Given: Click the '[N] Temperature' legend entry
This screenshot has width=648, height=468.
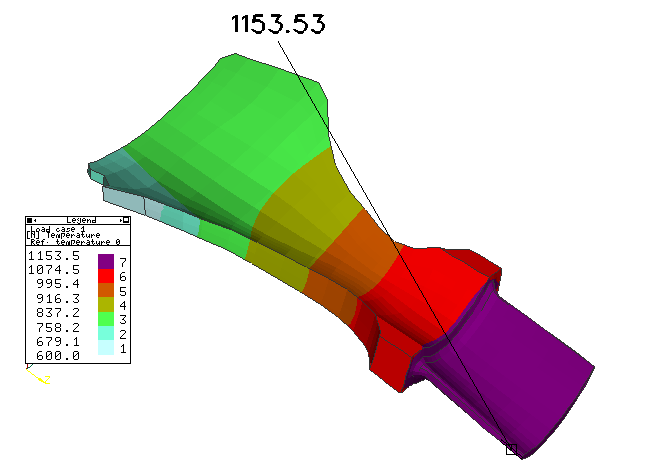Looking at the screenshot, I should [63, 234].
